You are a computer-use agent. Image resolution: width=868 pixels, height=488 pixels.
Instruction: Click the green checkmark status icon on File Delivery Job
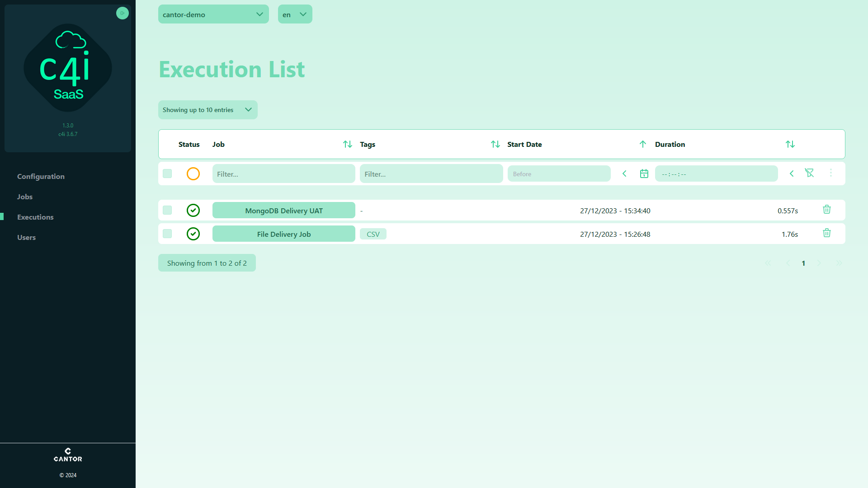coord(193,234)
